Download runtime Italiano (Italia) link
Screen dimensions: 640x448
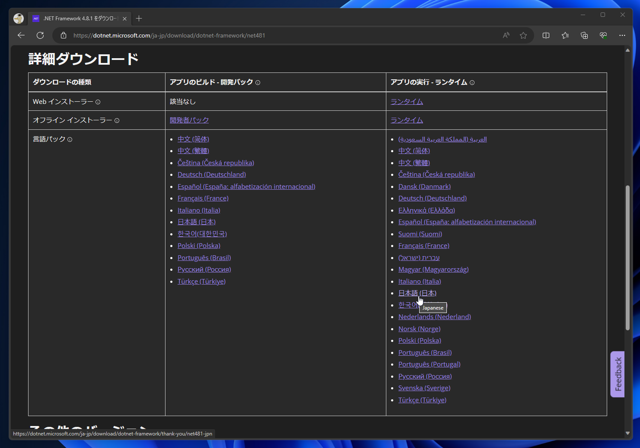coord(420,282)
